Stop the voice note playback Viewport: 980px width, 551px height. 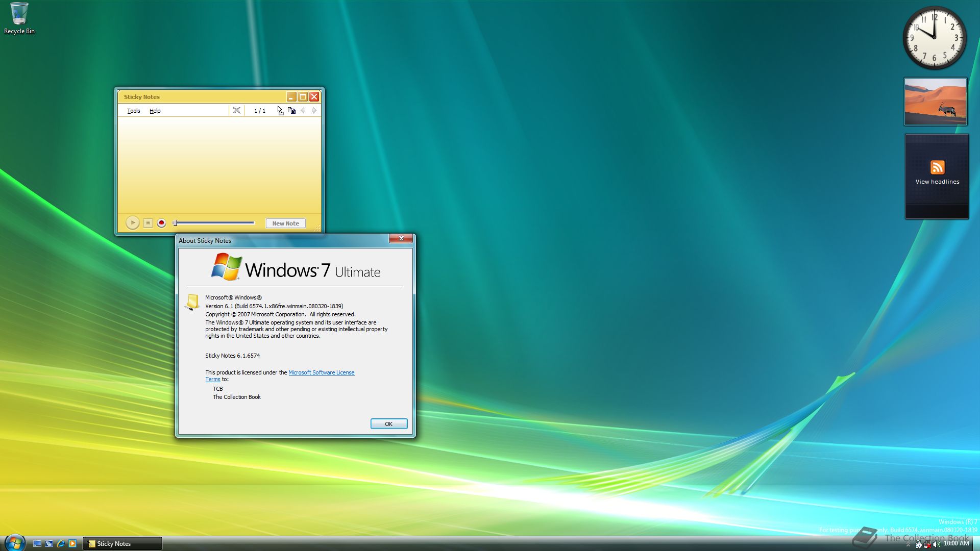(x=148, y=223)
